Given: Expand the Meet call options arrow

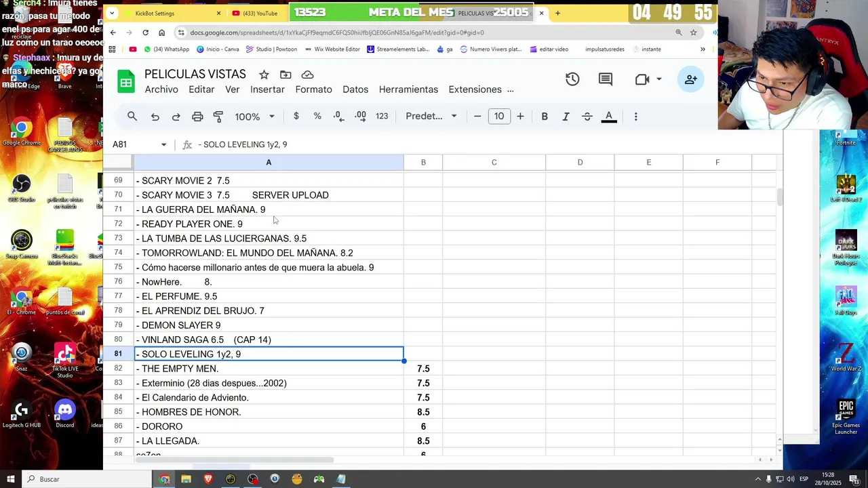Looking at the screenshot, I should (x=659, y=79).
